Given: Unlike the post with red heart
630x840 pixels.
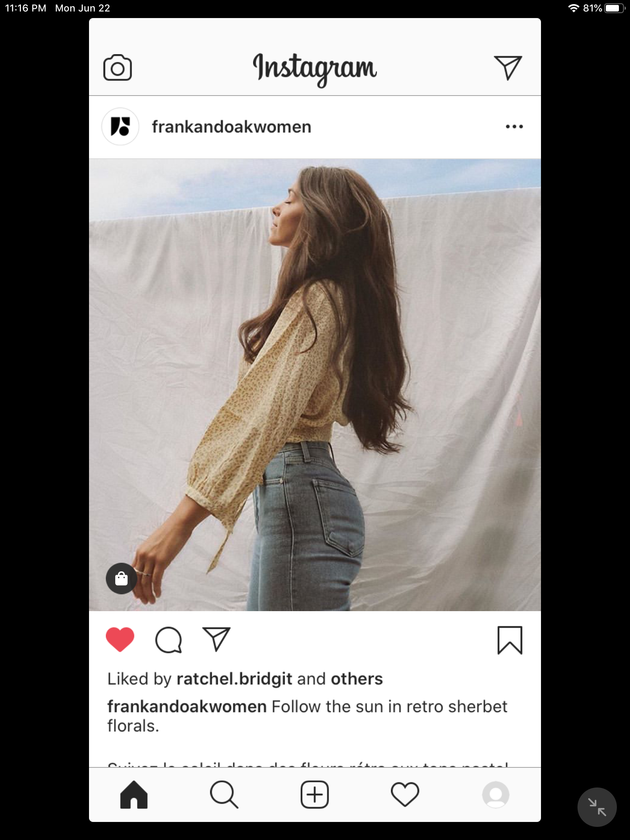Looking at the screenshot, I should pos(120,639).
